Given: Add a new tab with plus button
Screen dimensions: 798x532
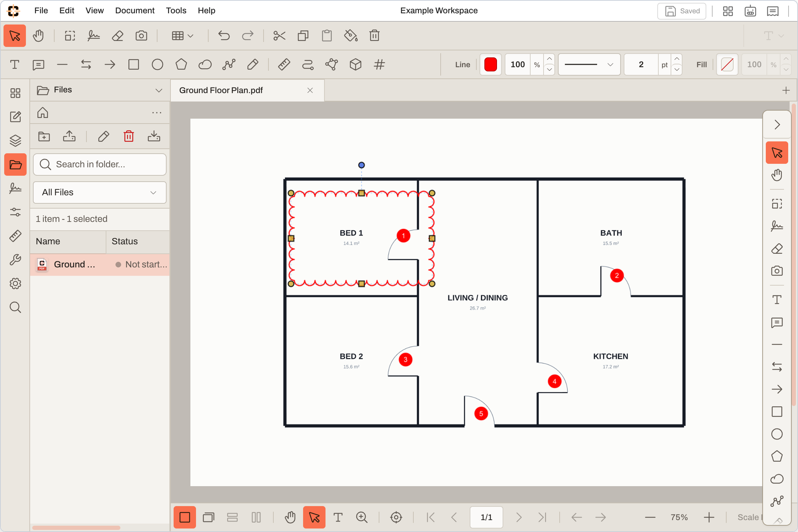Looking at the screenshot, I should coord(786,90).
